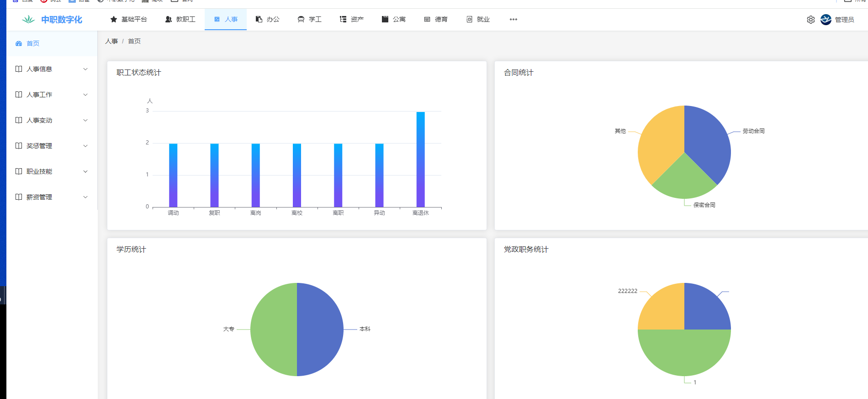Viewport: 868px width, 399px height.
Task: Open the 资产 navigation tab
Action: tap(352, 19)
